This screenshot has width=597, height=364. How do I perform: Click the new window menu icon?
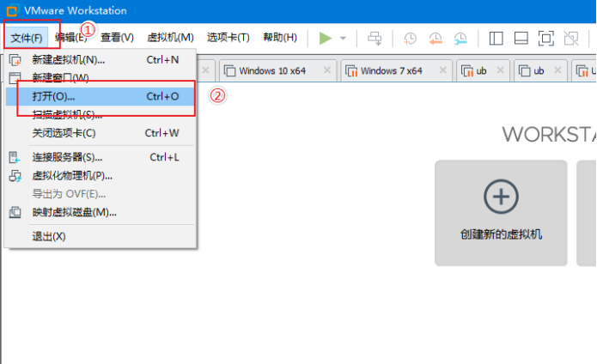tap(15, 77)
